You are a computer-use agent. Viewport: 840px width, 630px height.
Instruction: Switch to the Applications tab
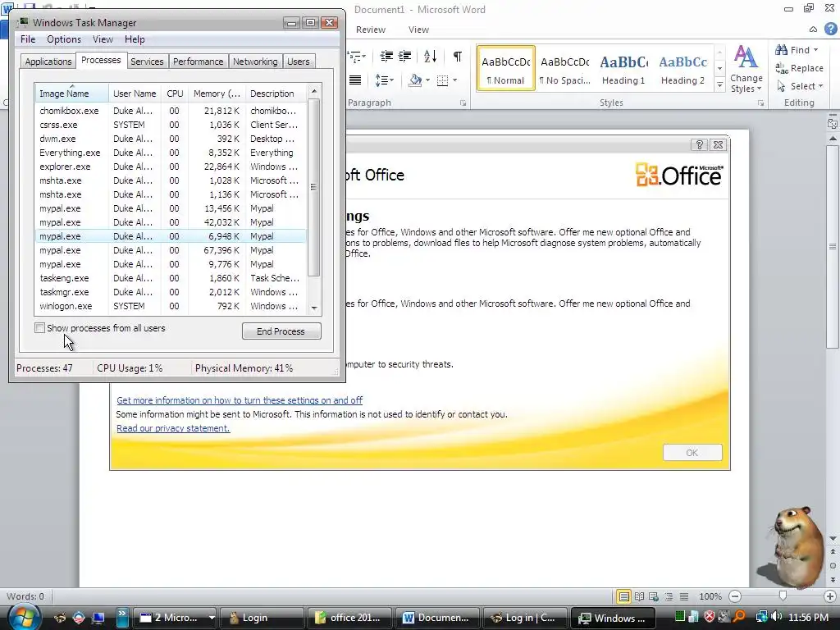point(48,62)
